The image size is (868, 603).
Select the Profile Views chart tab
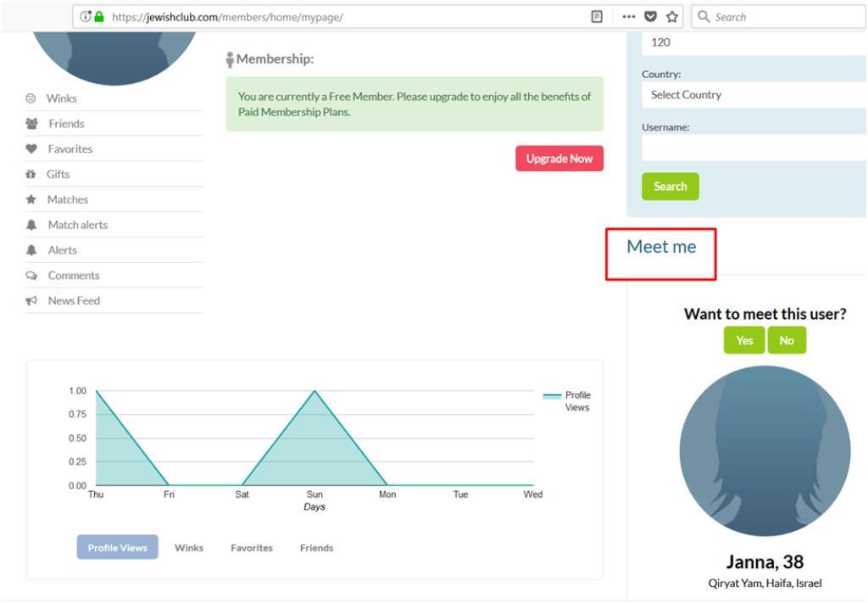[117, 547]
